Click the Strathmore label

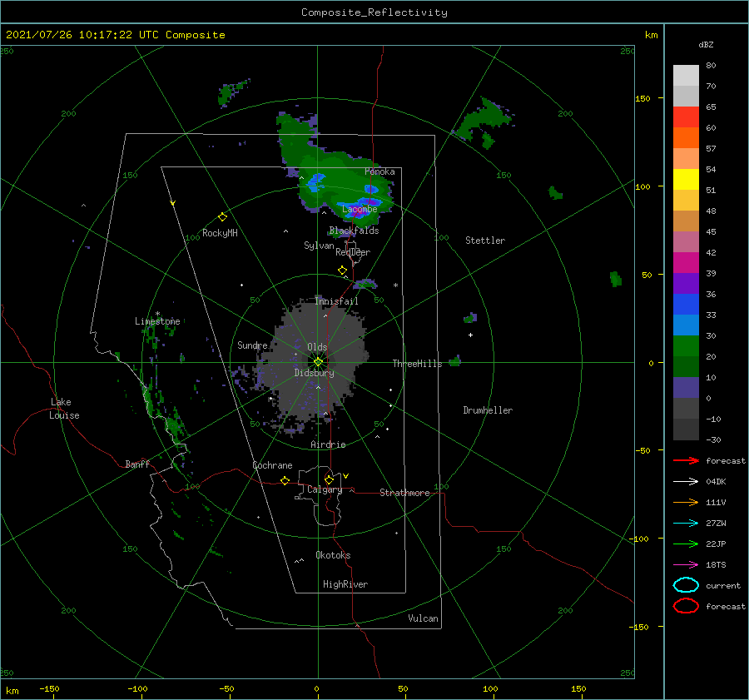coord(404,493)
